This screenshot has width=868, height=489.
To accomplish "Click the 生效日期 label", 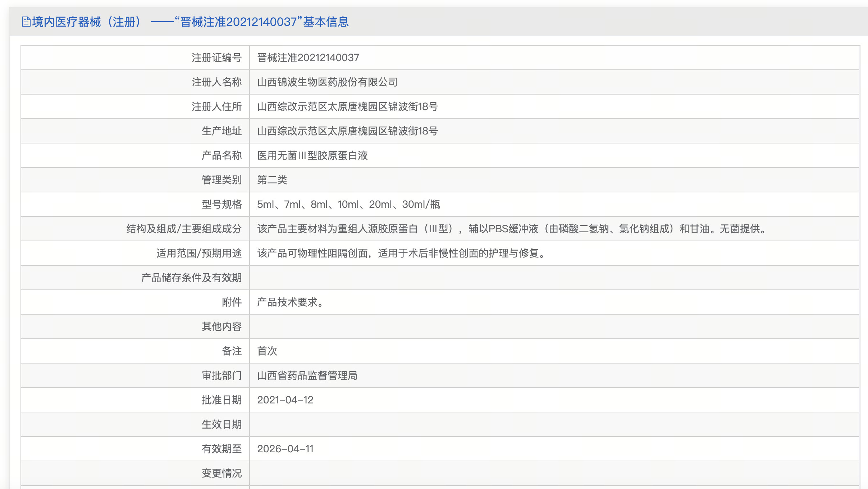I will click(221, 424).
